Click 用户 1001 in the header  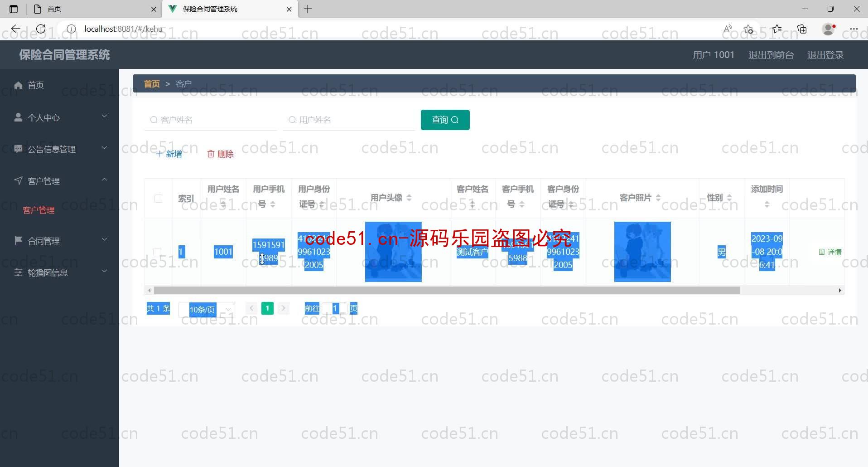714,55
